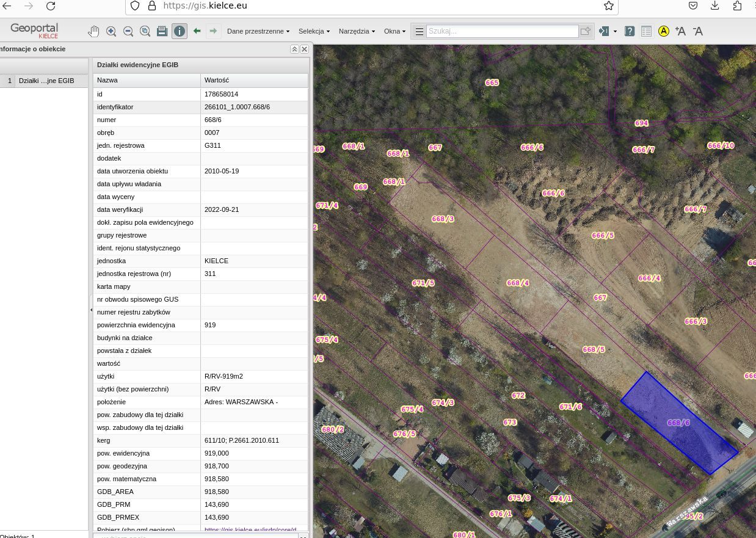This screenshot has height=538, width=756.
Task: Select the zoom to area tool
Action: tap(145, 31)
